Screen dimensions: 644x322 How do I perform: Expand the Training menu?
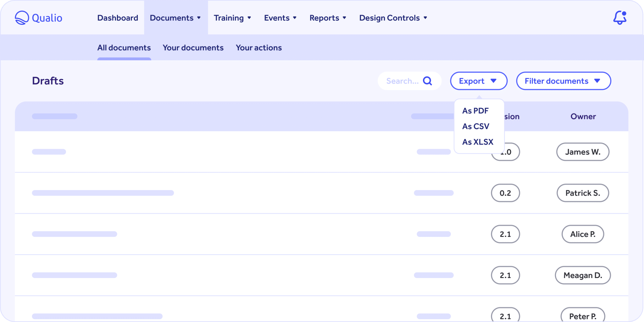coord(232,18)
